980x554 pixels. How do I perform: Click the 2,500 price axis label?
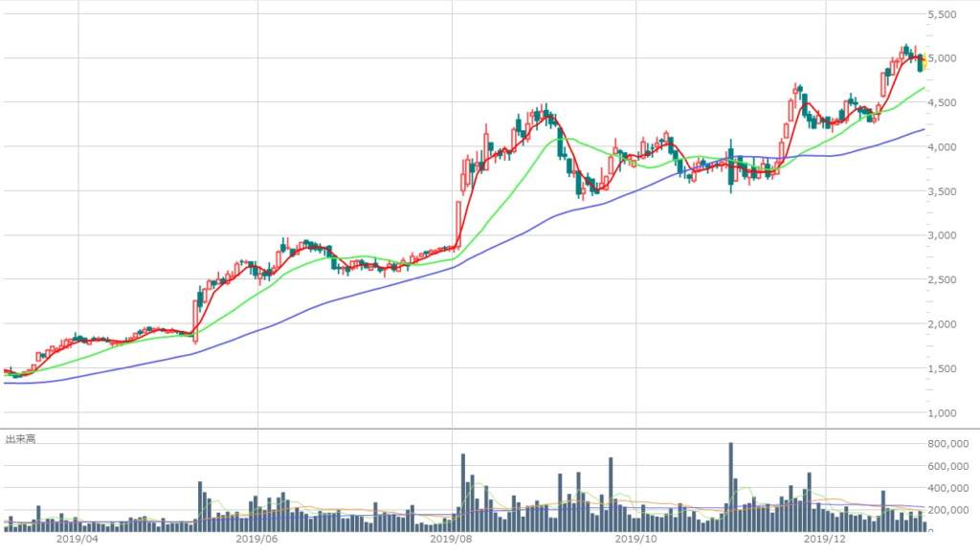(942, 279)
